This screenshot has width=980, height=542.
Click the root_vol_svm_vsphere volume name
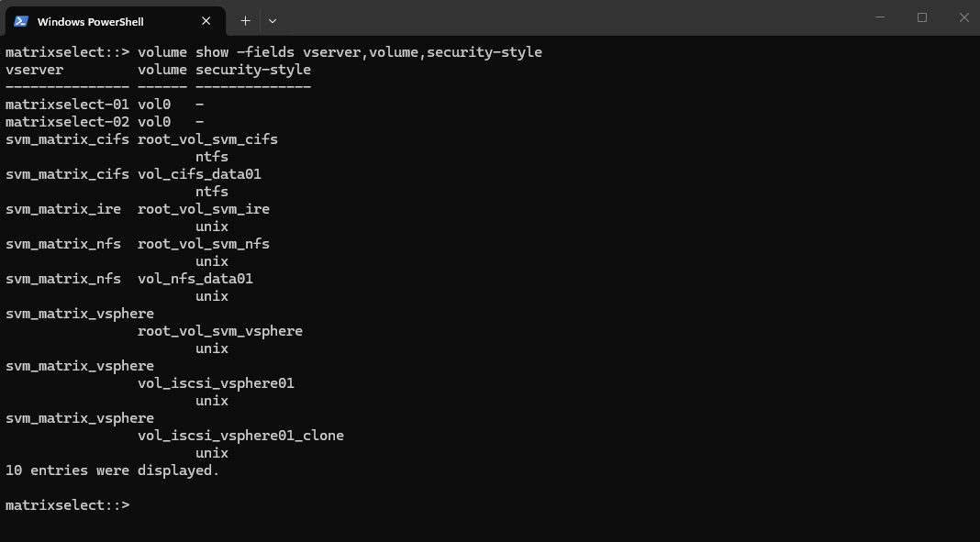[x=220, y=331]
